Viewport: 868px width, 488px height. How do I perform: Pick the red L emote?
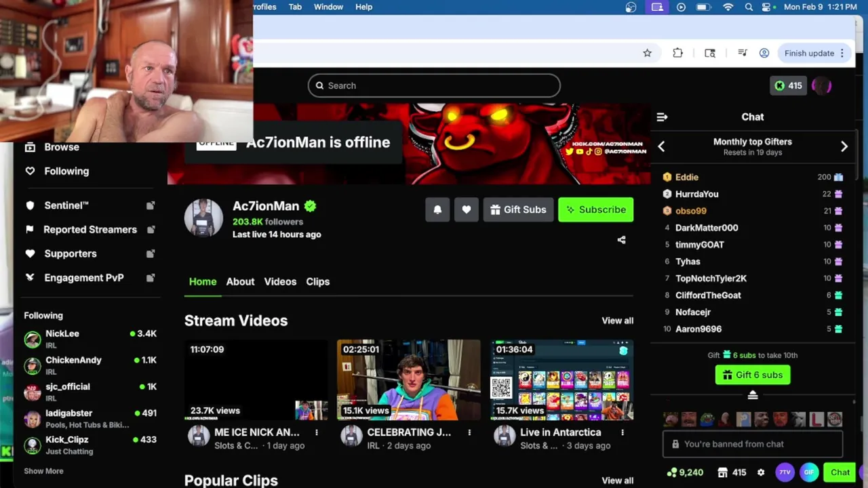click(x=816, y=419)
